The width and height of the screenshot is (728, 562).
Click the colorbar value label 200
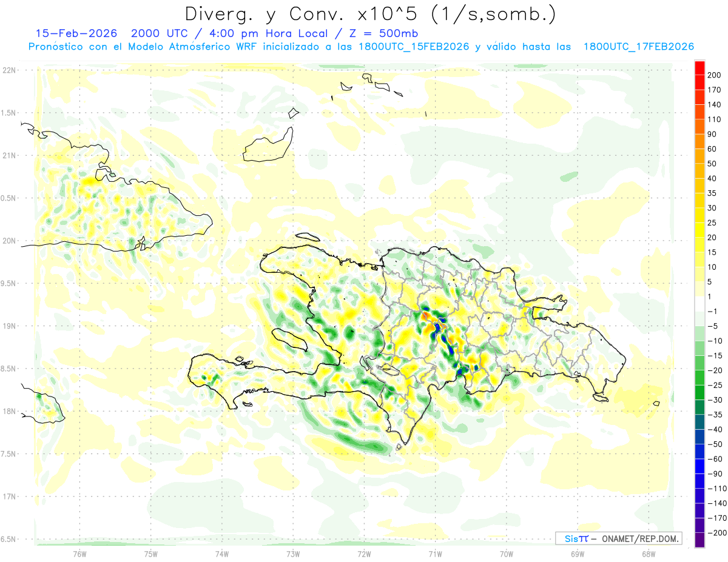click(x=714, y=75)
